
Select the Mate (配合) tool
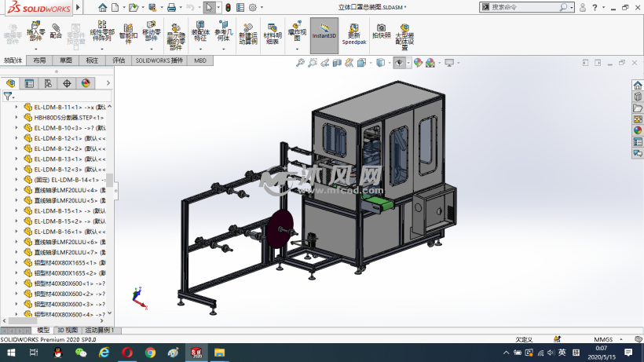coord(56,31)
